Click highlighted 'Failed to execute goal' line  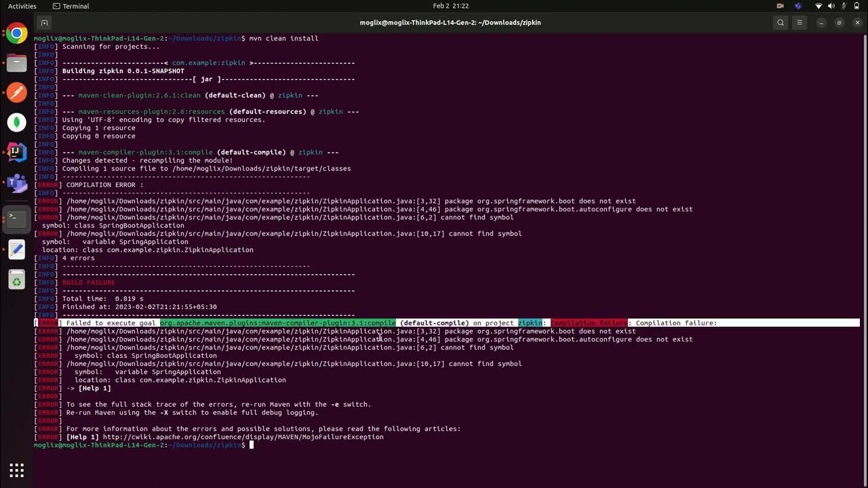[x=447, y=323]
